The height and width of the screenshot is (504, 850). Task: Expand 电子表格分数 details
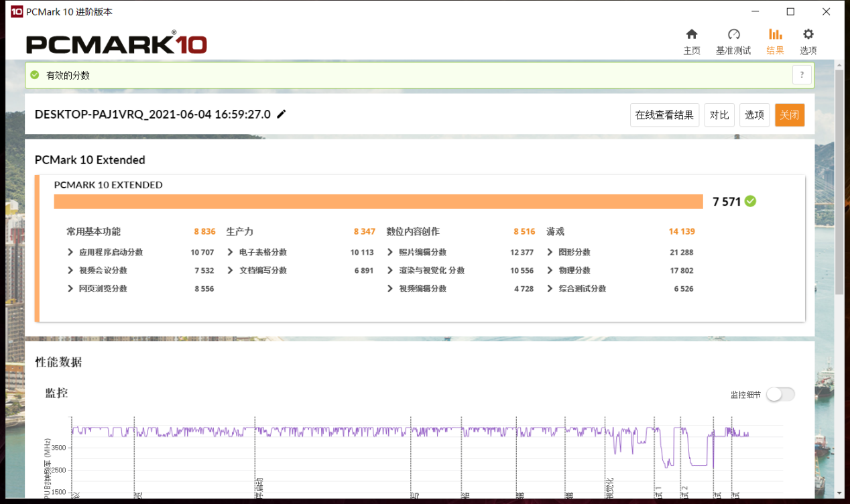(231, 252)
